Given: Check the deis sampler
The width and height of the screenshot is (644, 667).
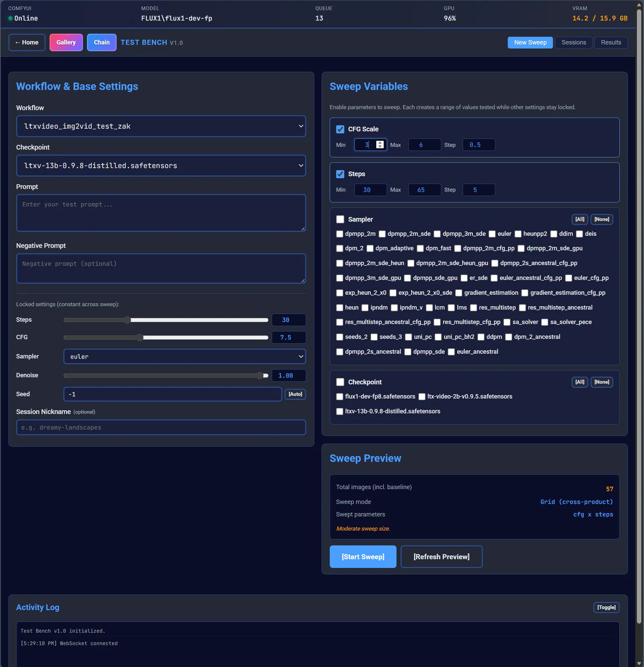Looking at the screenshot, I should (580, 234).
